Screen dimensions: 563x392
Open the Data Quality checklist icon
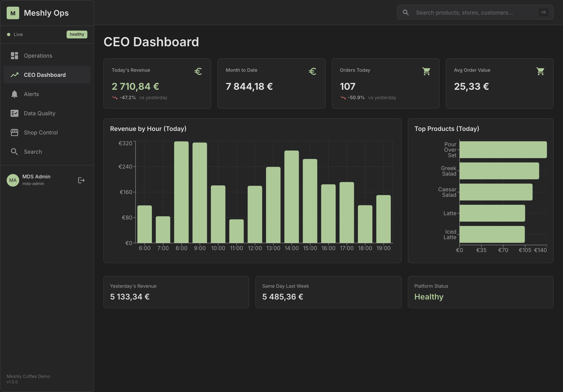pyautogui.click(x=14, y=113)
